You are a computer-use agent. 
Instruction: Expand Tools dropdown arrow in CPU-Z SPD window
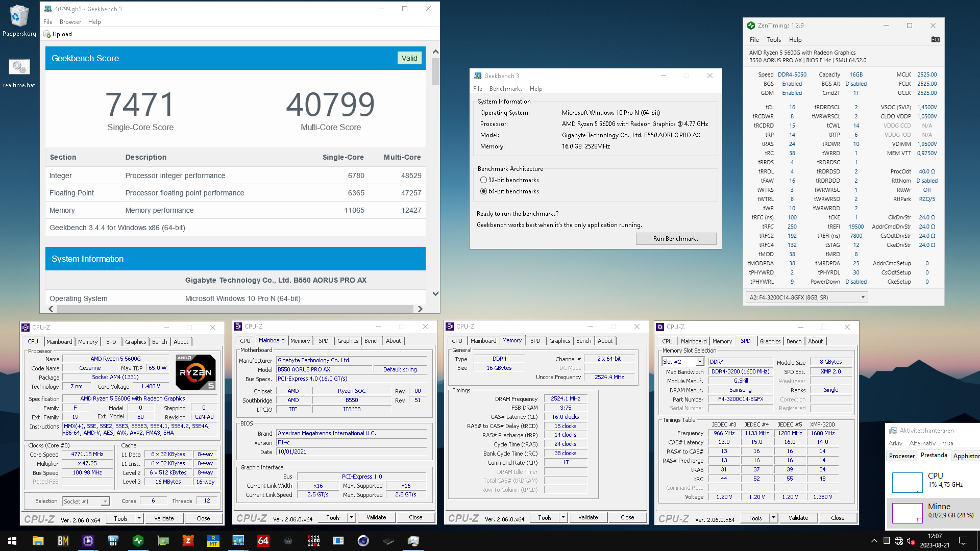pos(773,518)
